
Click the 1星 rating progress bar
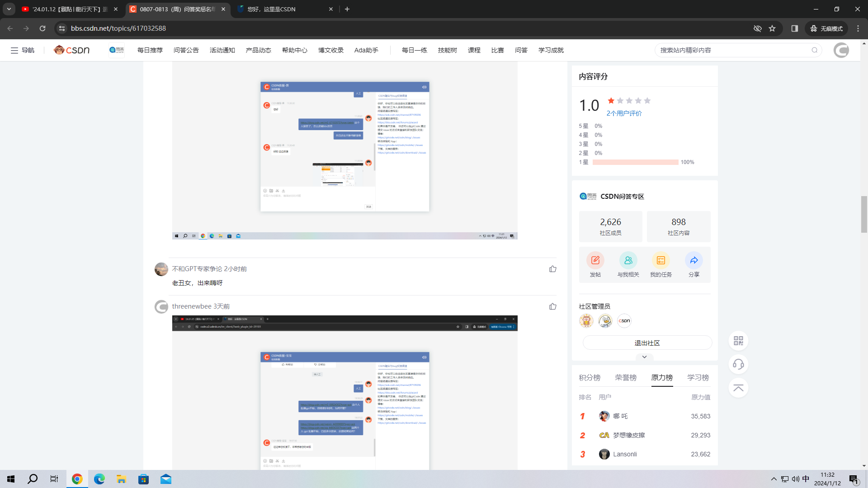click(x=635, y=162)
